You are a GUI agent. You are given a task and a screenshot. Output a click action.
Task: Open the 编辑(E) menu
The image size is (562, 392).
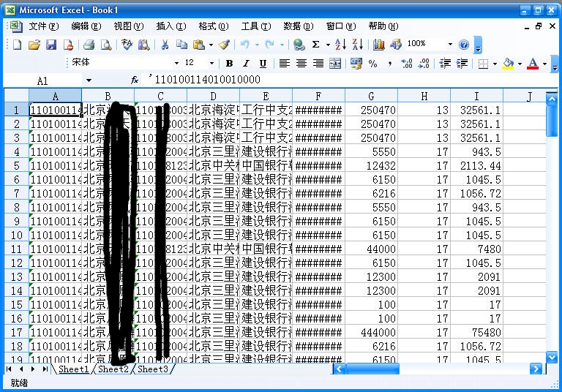[86, 26]
